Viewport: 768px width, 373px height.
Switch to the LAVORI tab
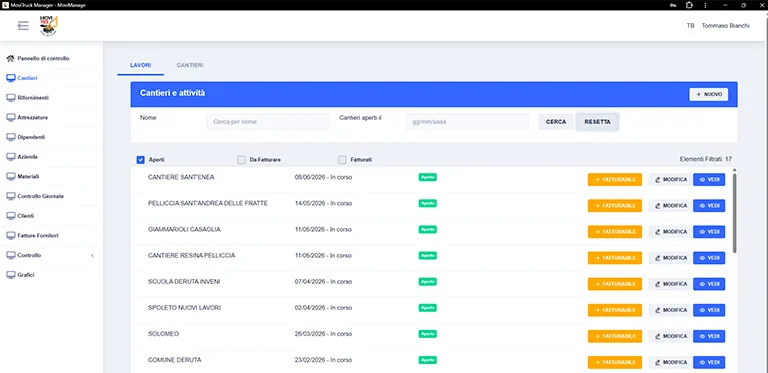[x=141, y=65]
